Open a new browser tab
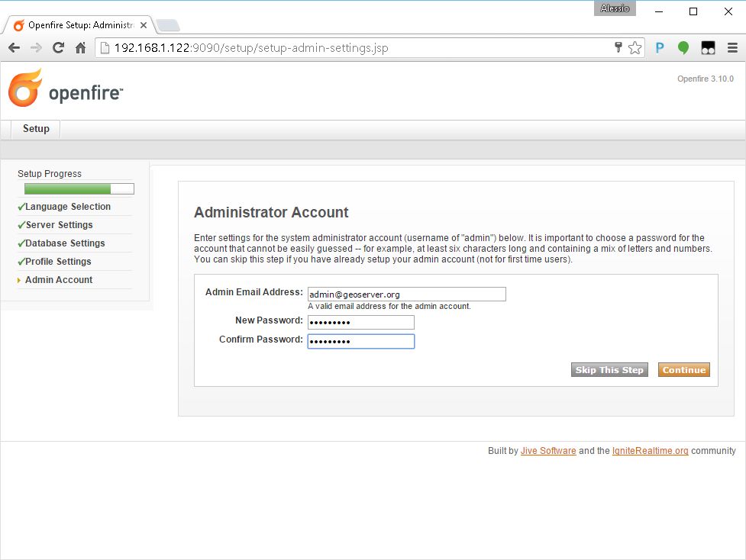The height and width of the screenshot is (560, 746). click(168, 25)
